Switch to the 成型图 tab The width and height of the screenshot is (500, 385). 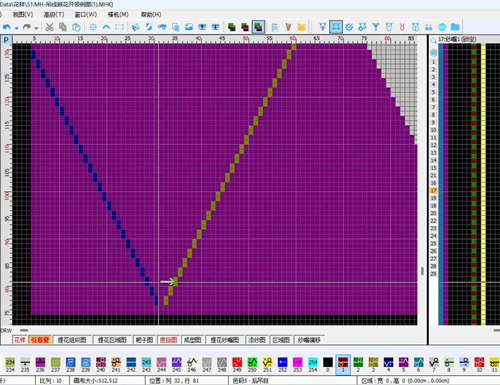point(192,340)
